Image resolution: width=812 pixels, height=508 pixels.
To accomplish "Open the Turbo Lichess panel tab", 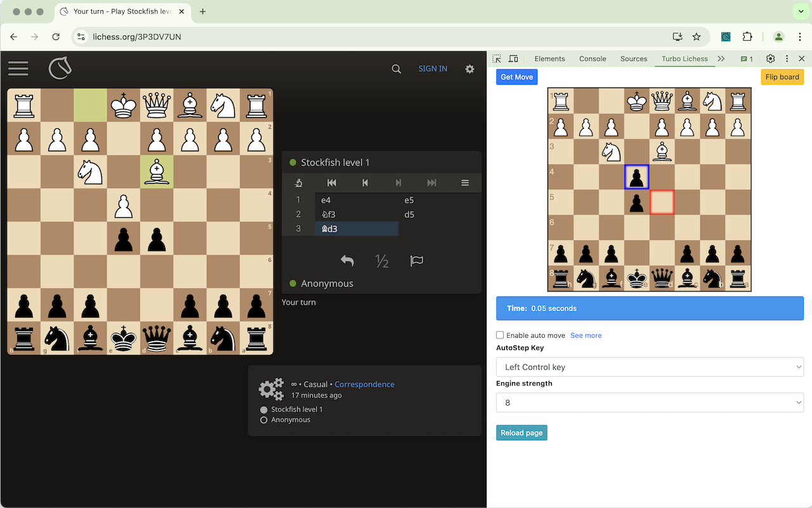I will pos(684,58).
